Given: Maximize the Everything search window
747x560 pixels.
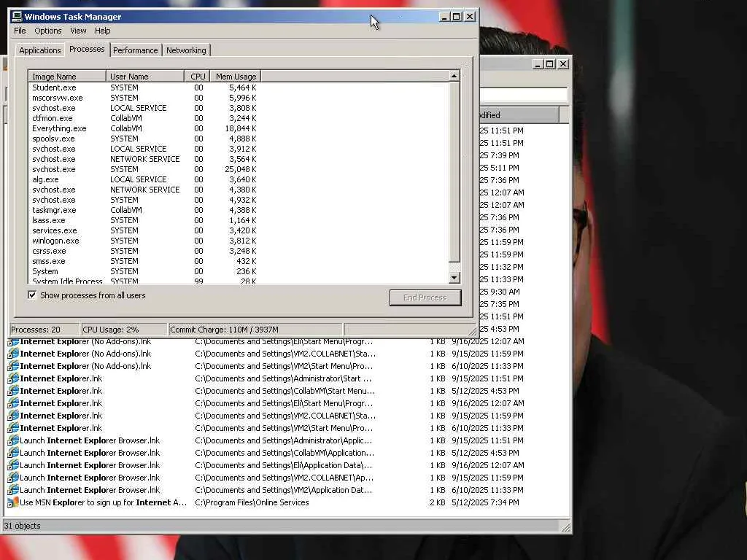Looking at the screenshot, I should [550, 64].
